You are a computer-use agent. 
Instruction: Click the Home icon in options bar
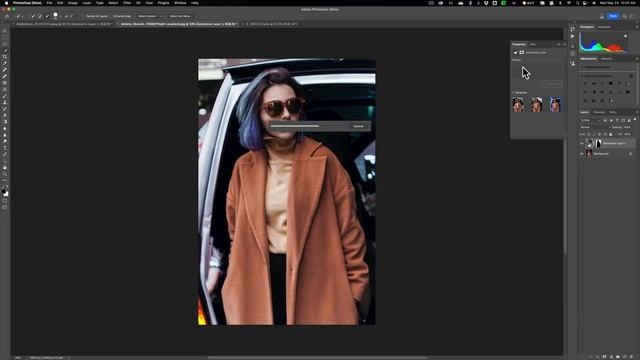(7, 16)
